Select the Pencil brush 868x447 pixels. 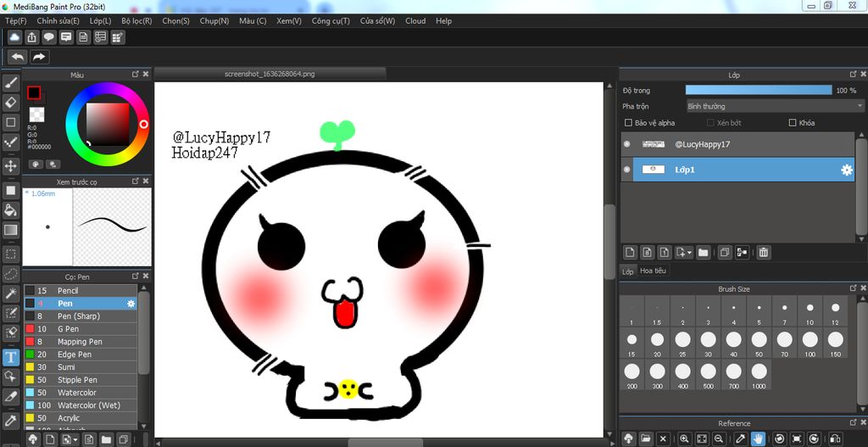tap(81, 290)
